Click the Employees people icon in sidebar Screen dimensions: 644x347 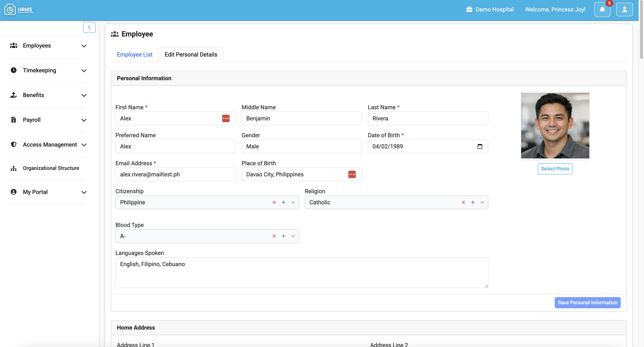coord(13,46)
